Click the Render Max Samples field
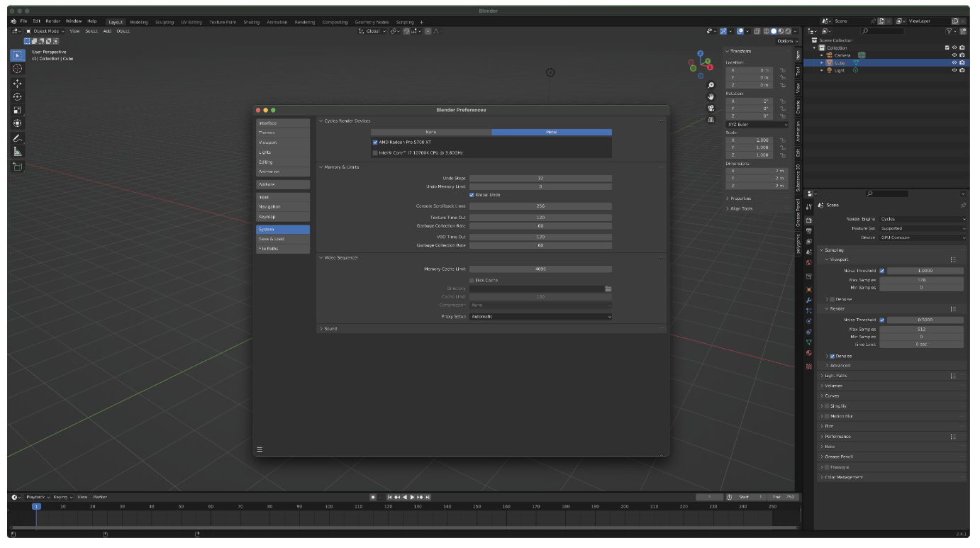 coord(922,330)
